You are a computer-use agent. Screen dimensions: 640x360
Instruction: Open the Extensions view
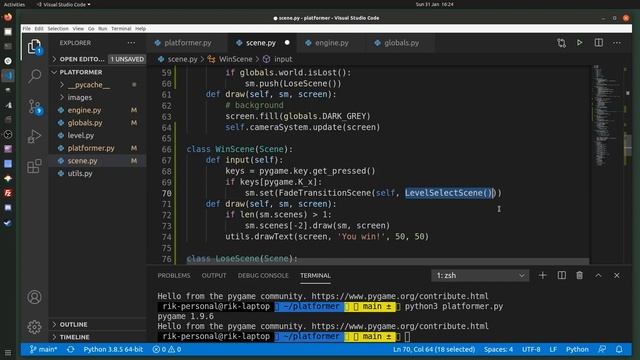tap(34, 166)
